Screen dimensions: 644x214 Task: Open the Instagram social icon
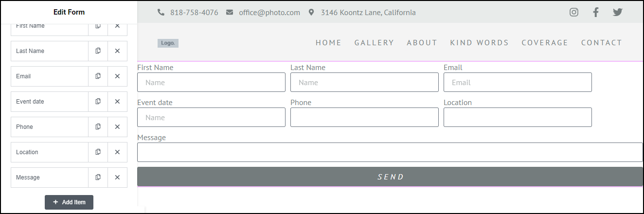[574, 13]
